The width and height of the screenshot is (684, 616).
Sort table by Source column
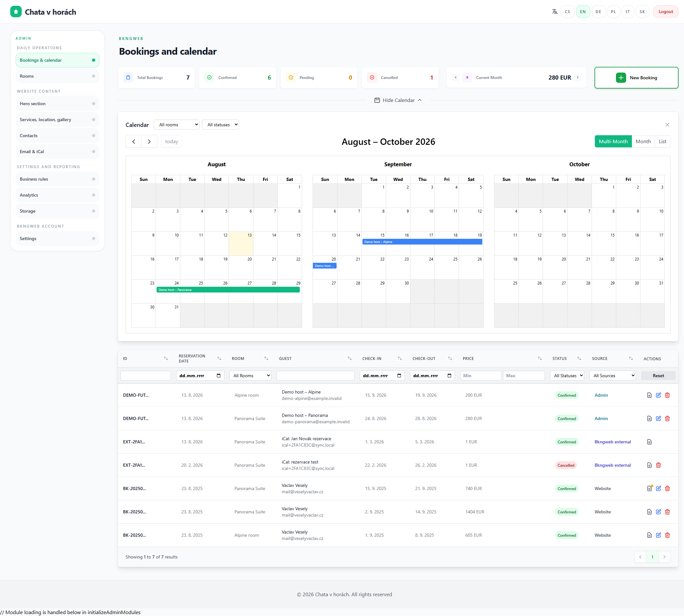[x=631, y=358]
